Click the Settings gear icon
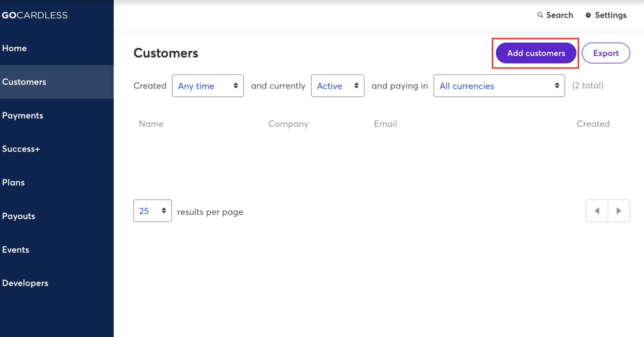Screen dimensions: 644x337 pos(588,15)
